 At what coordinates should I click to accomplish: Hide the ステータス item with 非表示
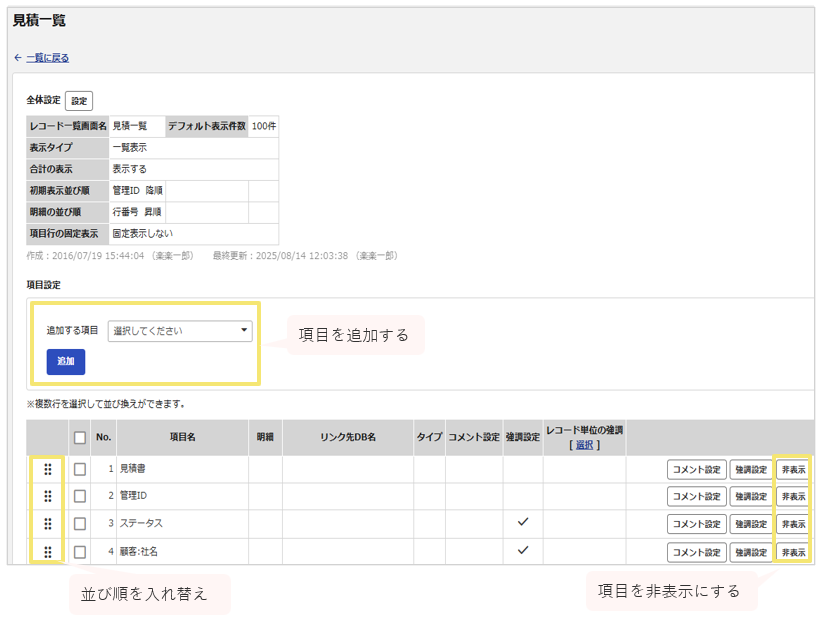[793, 524]
